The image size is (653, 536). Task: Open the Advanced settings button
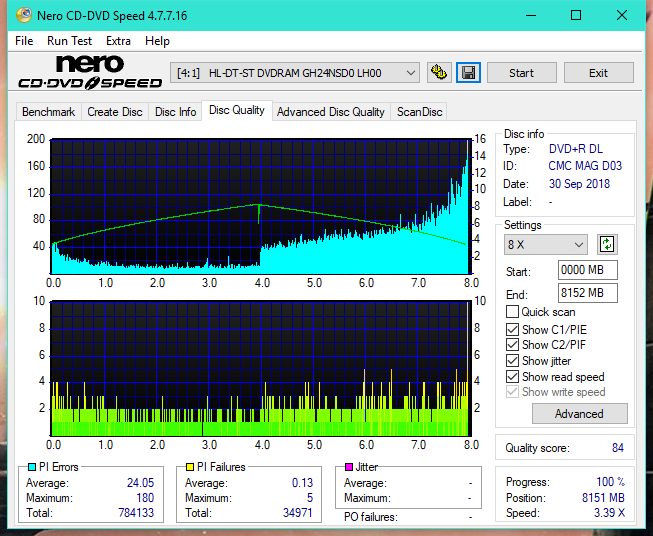pos(579,414)
